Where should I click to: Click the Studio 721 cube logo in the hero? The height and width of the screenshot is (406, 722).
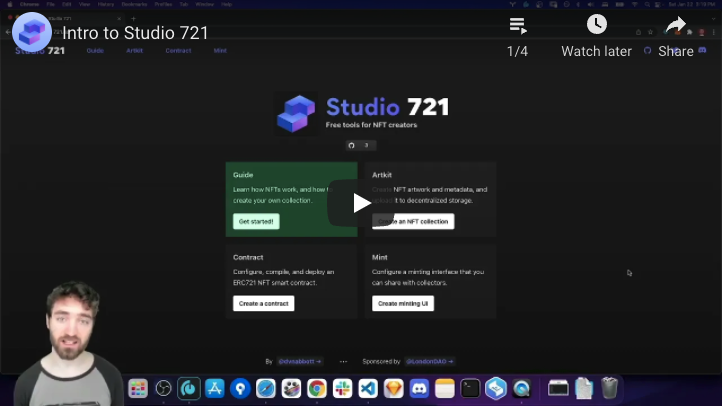pyautogui.click(x=296, y=113)
